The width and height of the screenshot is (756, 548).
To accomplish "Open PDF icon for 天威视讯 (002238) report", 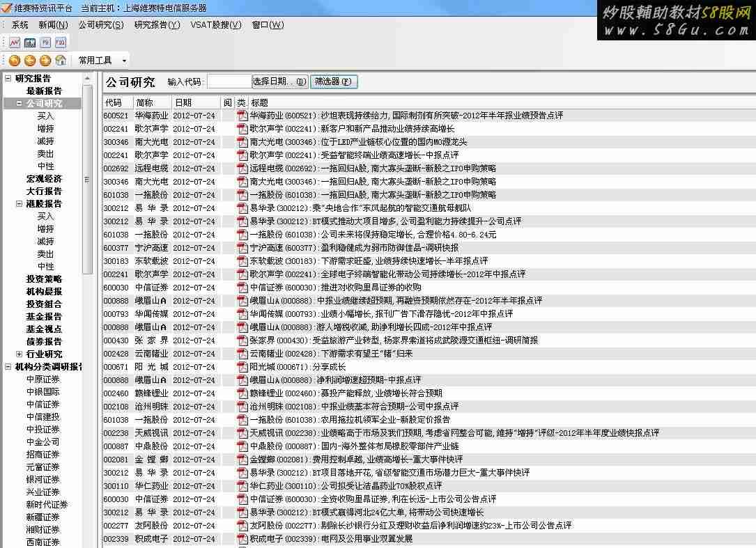I will (242, 433).
